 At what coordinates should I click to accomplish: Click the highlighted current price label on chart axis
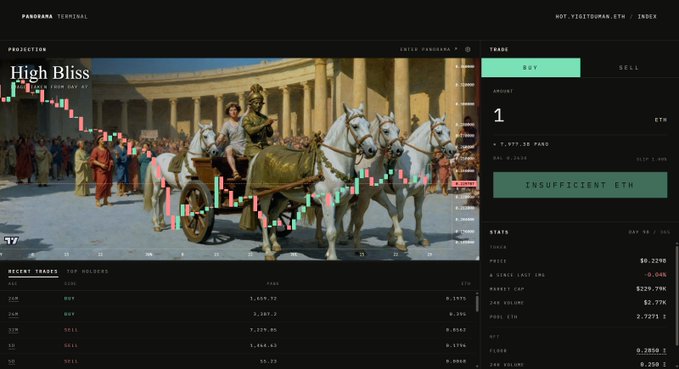click(464, 184)
